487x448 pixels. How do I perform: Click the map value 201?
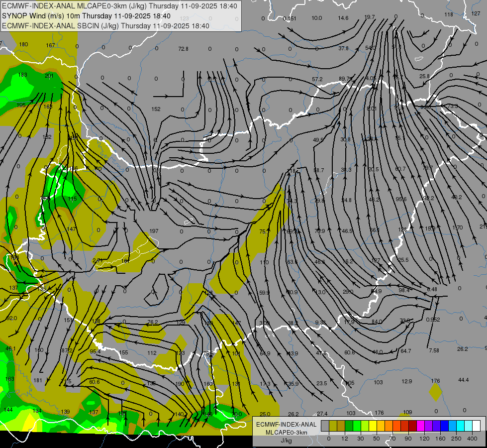tap(49, 76)
